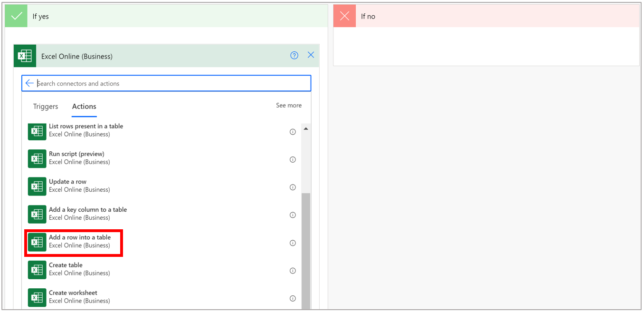Open the See more link
Image resolution: width=644 pixels, height=313 pixels.
pyautogui.click(x=288, y=105)
